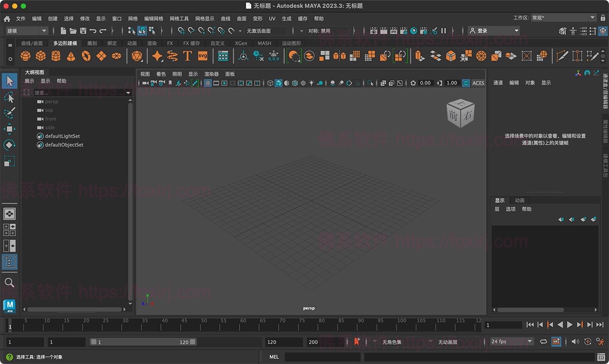Open the 网格工具 menu
This screenshot has width=609, height=364.
coord(179,19)
